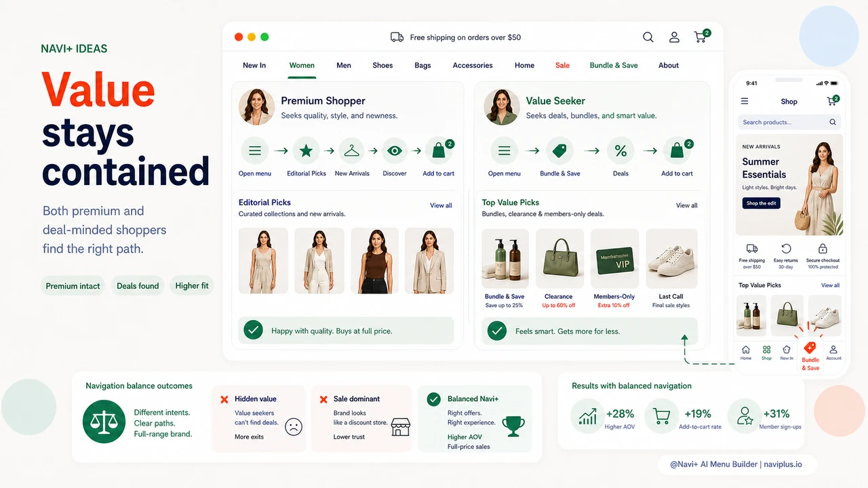Click the Value Seeker avatar photo

click(x=501, y=107)
